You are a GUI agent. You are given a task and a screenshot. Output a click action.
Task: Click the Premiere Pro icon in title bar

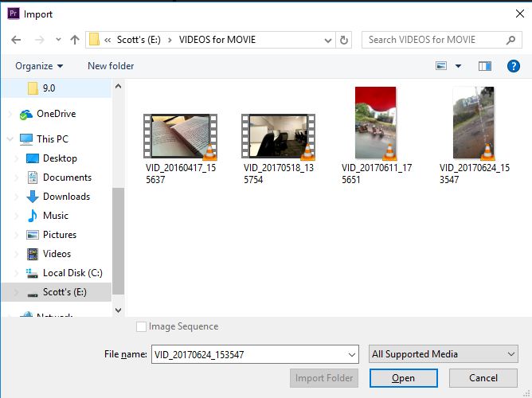pos(14,14)
